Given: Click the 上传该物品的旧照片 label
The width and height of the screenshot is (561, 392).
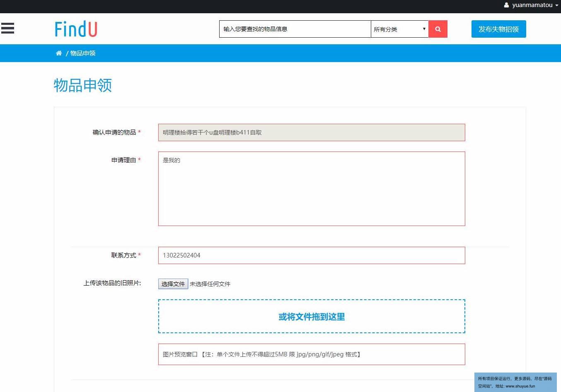Looking at the screenshot, I should pyautogui.click(x=112, y=283).
